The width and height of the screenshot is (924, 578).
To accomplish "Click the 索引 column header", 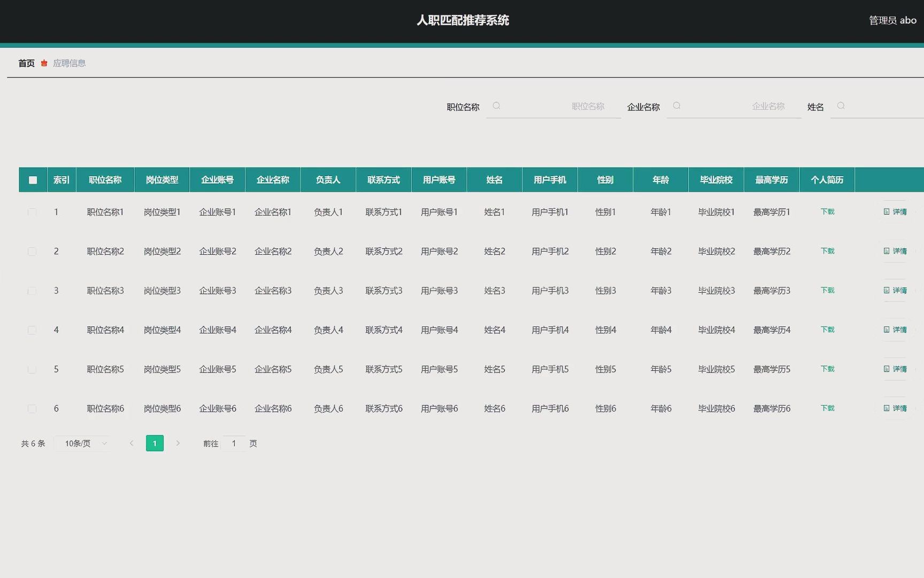I will [x=61, y=180].
